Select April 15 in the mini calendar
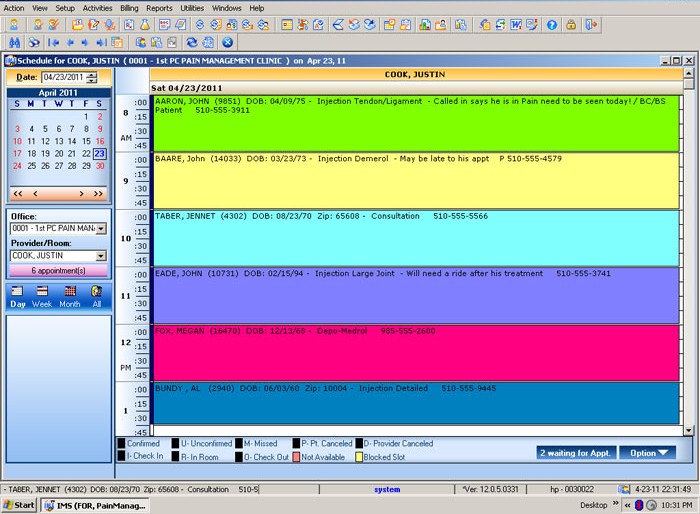This screenshot has height=514, width=700. click(86, 141)
